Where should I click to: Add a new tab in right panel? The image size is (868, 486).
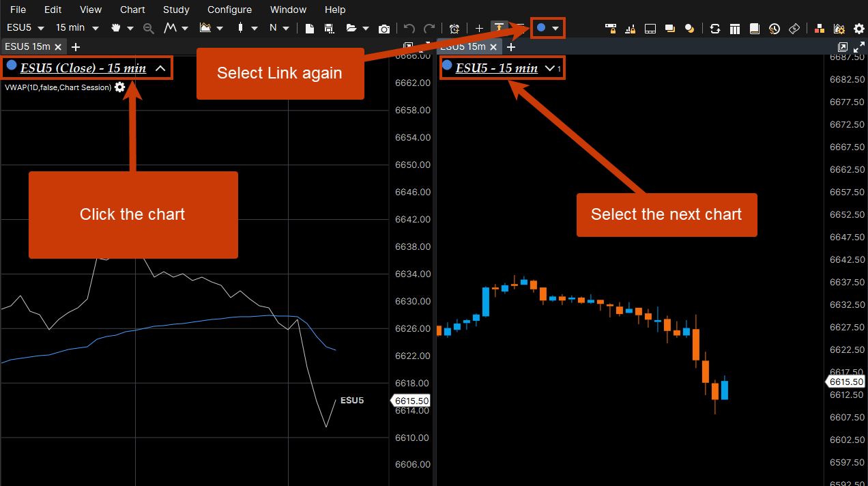click(x=511, y=47)
